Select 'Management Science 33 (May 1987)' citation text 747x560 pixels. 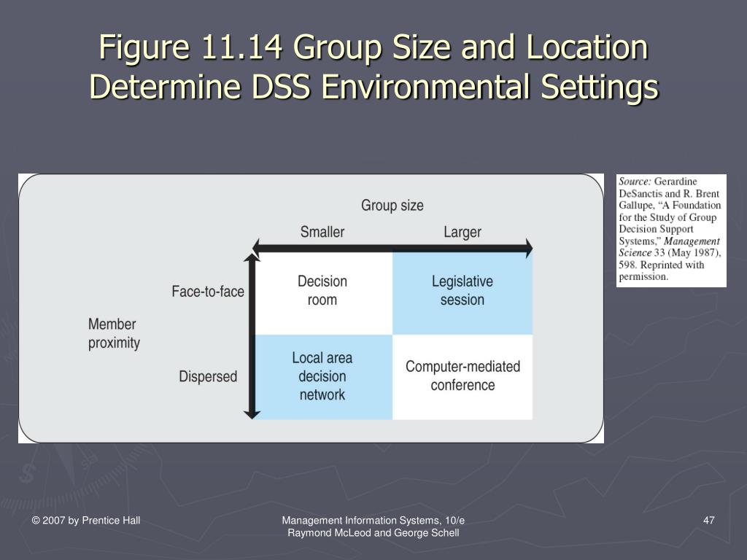click(670, 246)
